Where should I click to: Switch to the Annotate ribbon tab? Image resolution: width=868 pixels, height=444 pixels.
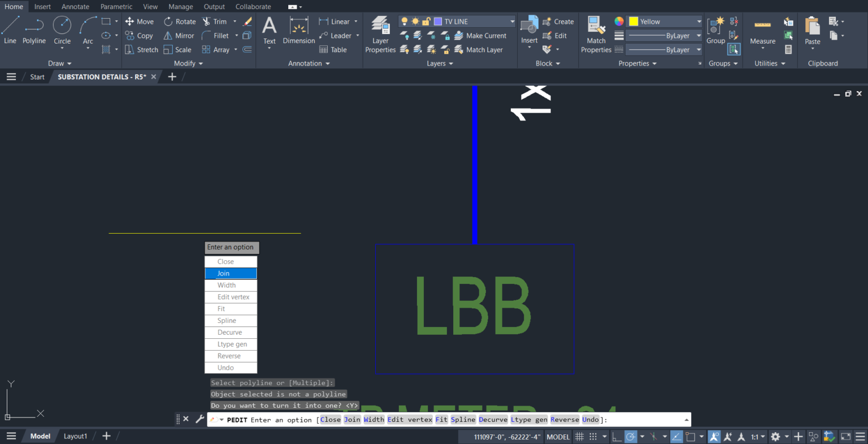(75, 6)
